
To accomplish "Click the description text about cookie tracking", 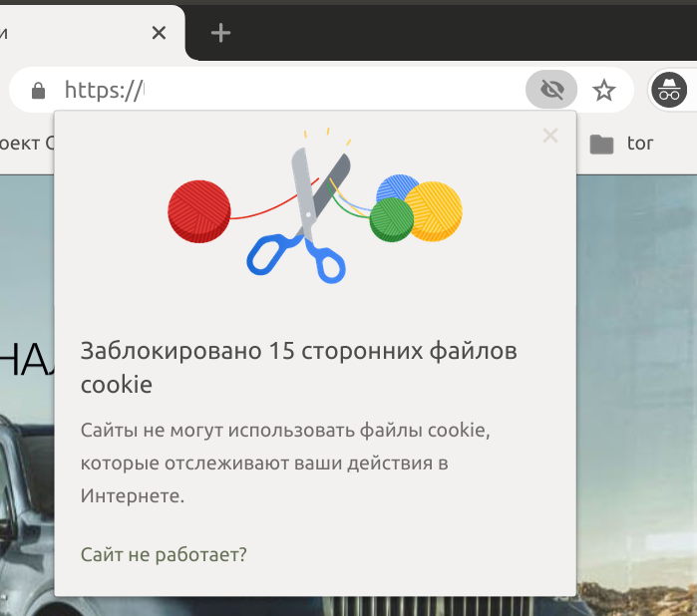I will [x=285, y=462].
